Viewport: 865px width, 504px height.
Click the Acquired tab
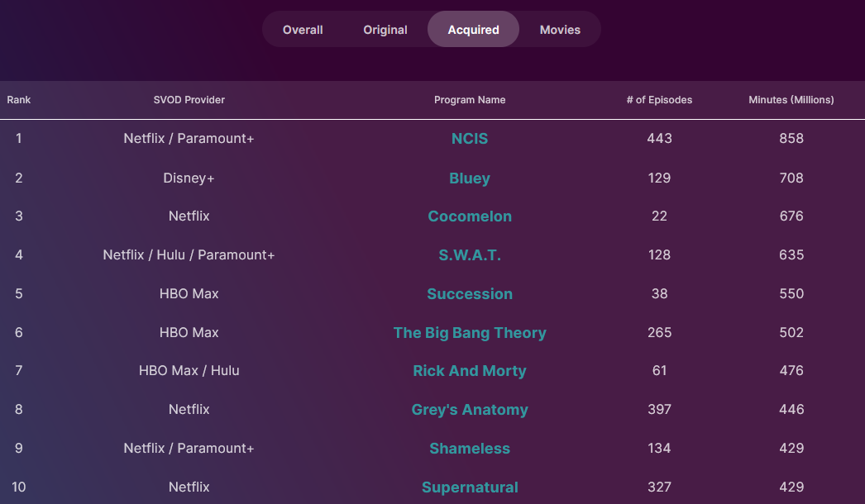pyautogui.click(x=473, y=30)
